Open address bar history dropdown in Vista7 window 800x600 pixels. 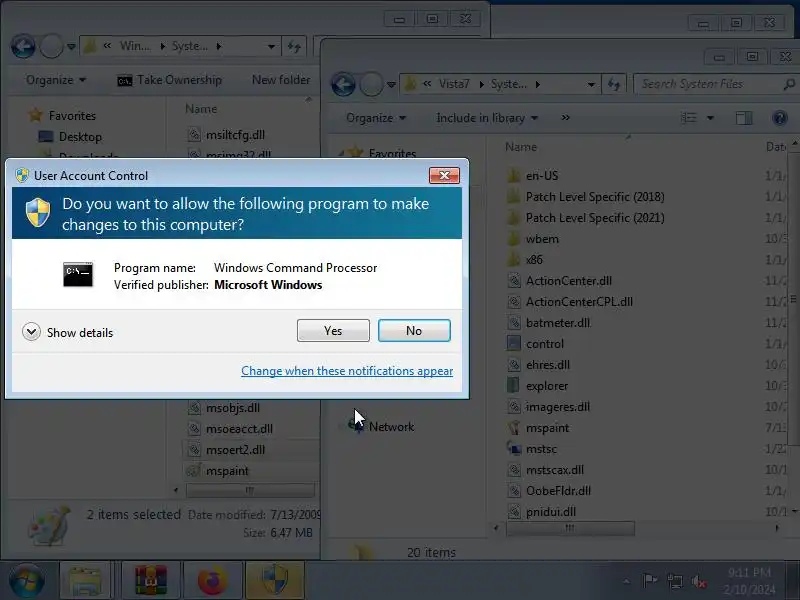point(591,84)
